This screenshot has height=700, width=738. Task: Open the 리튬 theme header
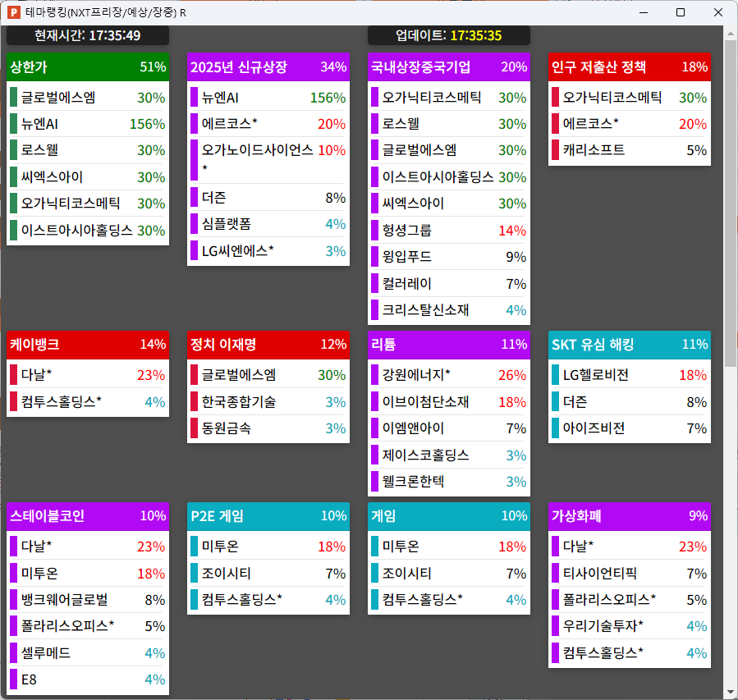(x=449, y=345)
